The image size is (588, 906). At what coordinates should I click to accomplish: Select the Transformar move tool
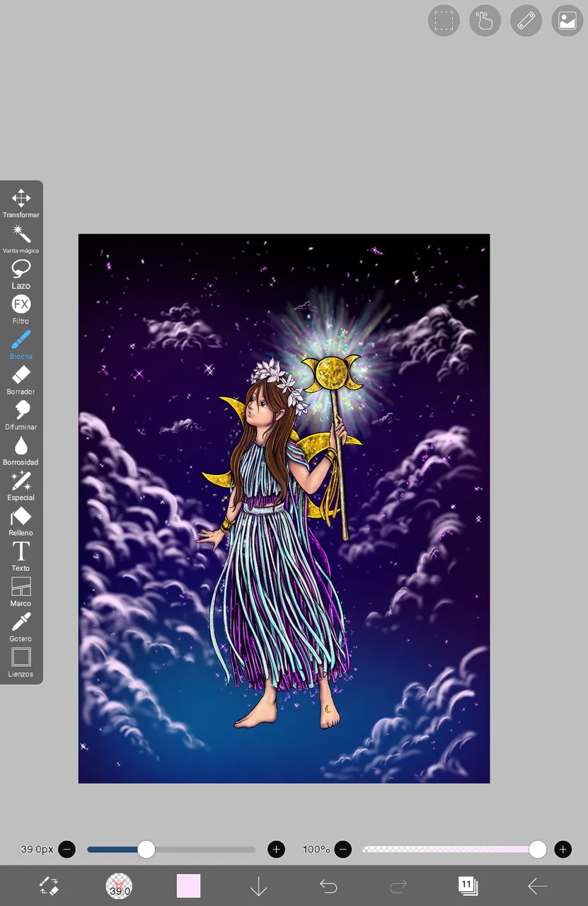click(21, 202)
